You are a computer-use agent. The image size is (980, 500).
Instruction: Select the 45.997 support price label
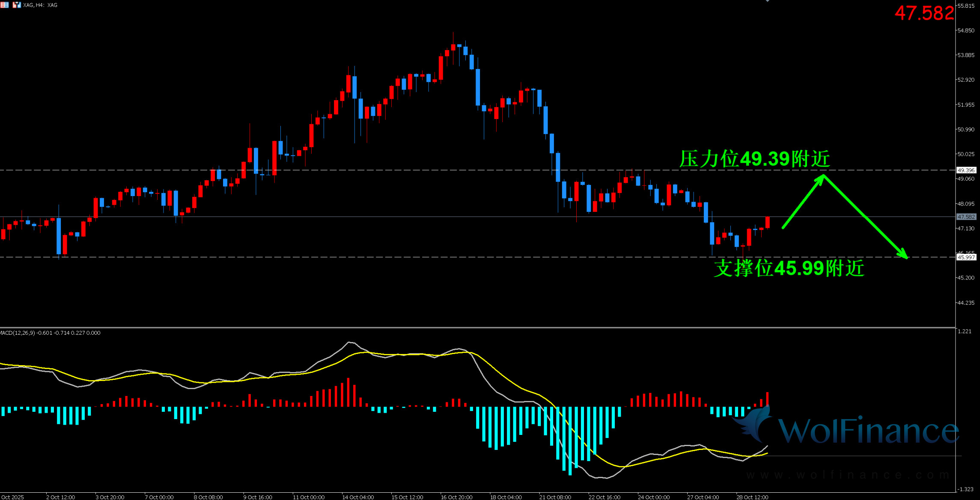pos(966,257)
